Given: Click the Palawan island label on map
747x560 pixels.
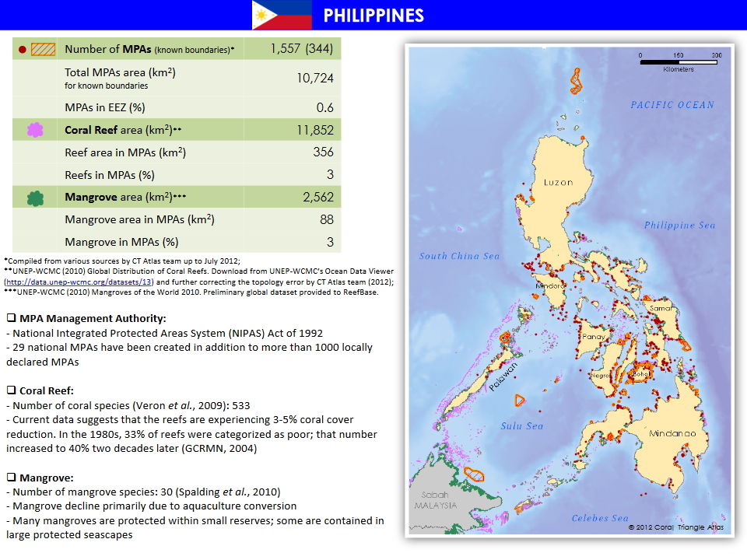Looking at the screenshot, I should 503,378.
